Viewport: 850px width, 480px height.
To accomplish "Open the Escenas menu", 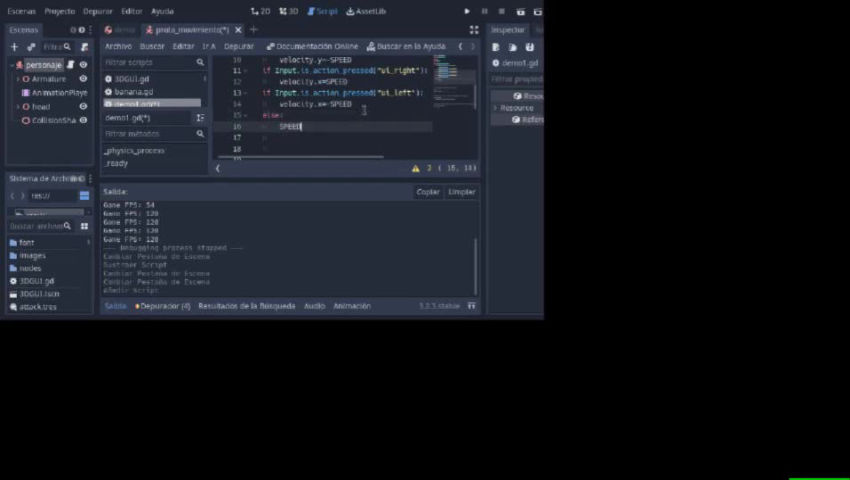I will pos(22,11).
